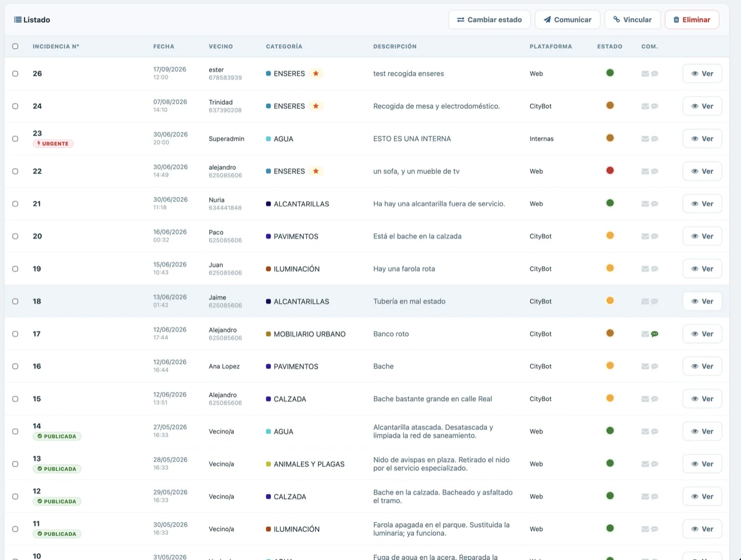Click the ESTADO column header
This screenshot has width=741, height=560.
click(x=610, y=47)
